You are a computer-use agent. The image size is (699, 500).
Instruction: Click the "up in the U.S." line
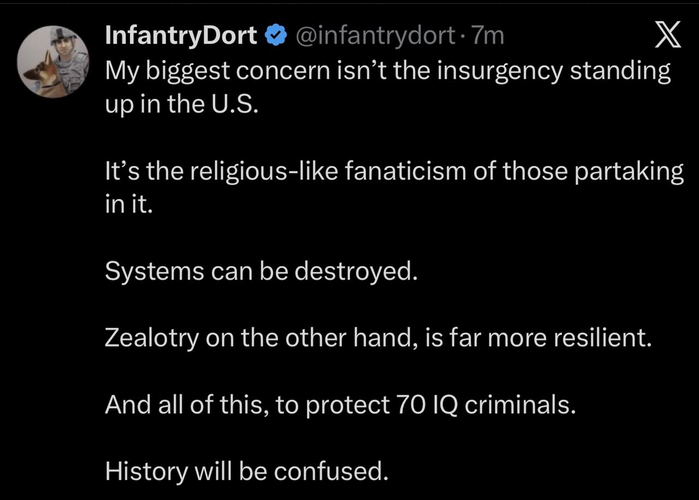click(x=180, y=106)
